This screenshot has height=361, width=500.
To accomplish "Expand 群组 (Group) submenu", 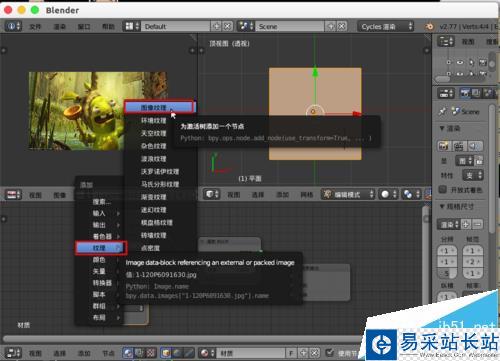I will 100,306.
